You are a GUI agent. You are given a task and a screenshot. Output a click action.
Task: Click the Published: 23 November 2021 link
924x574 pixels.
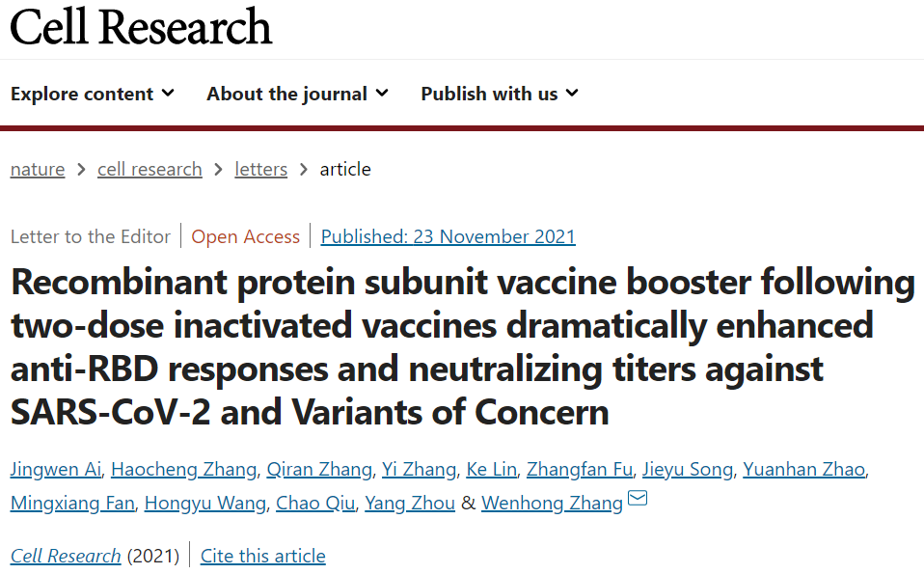[x=448, y=236]
